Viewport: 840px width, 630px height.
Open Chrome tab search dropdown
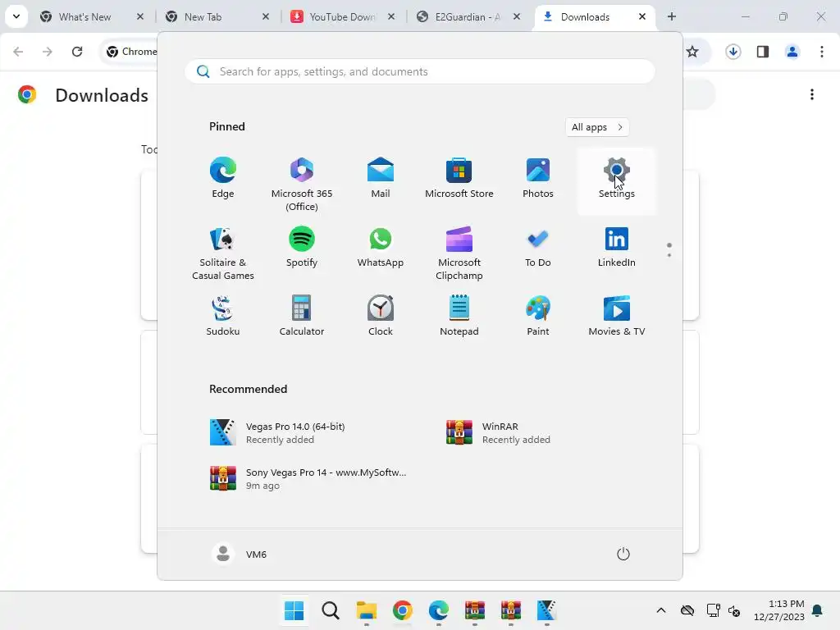[x=16, y=16]
